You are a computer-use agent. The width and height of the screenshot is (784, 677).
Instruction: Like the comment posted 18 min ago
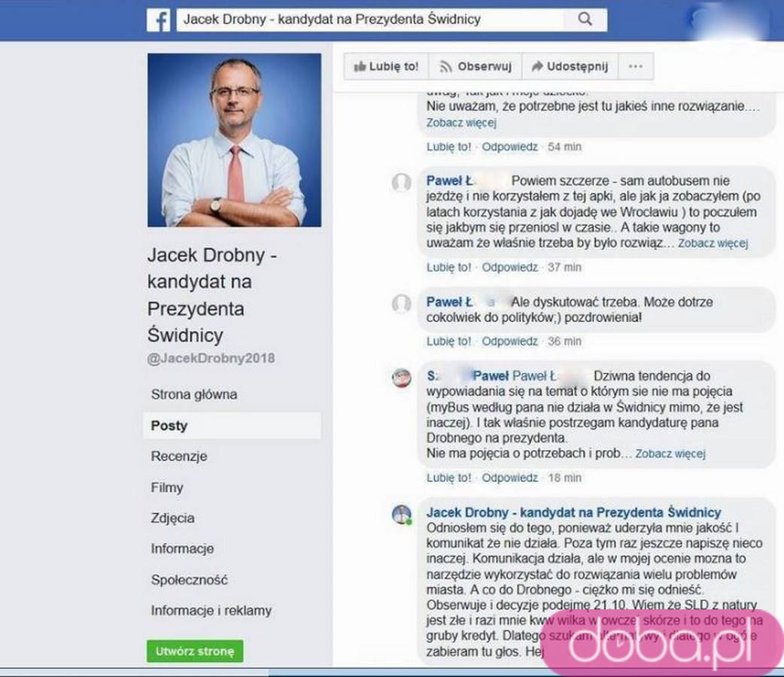(x=448, y=478)
